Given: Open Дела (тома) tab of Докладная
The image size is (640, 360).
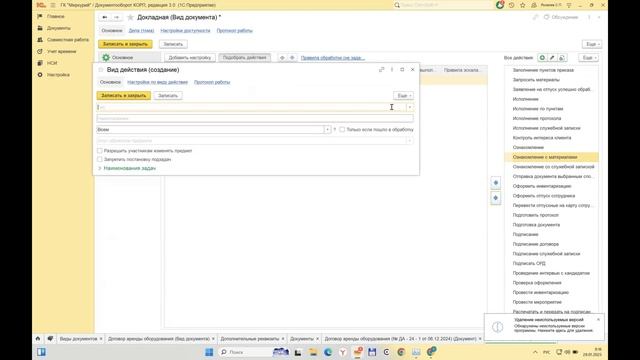Looking at the screenshot, I should click(141, 31).
